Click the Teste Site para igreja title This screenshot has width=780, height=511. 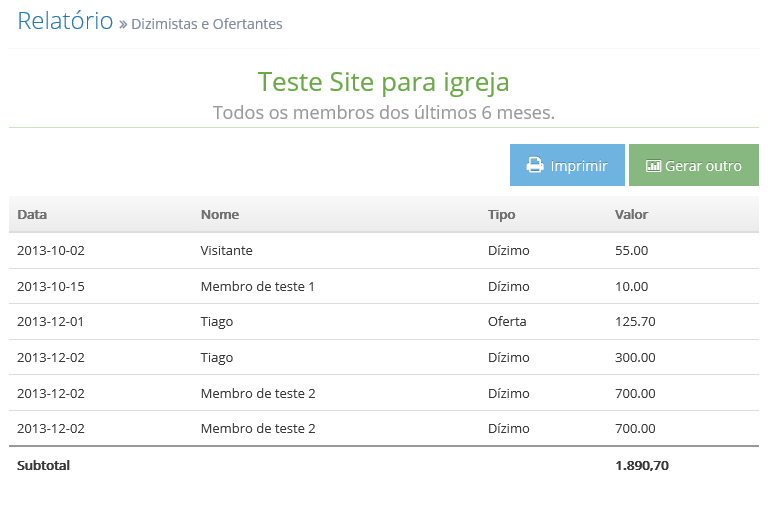point(383,81)
